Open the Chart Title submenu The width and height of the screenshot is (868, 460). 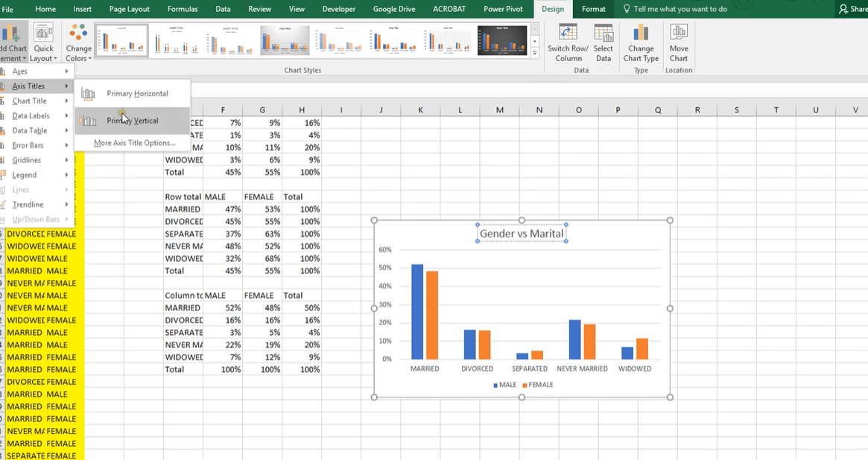coord(36,101)
